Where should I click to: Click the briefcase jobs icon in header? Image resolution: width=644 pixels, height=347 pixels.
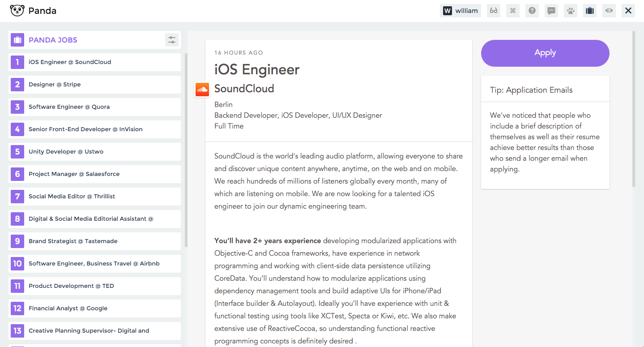[x=590, y=11]
